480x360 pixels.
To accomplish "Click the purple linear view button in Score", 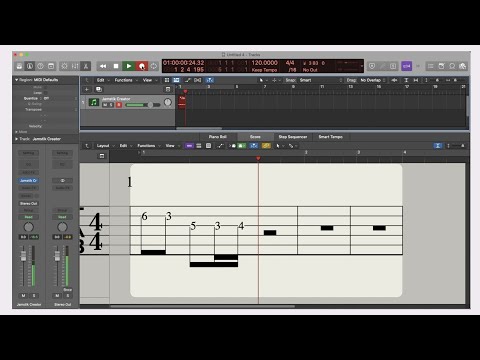I will click(x=189, y=146).
